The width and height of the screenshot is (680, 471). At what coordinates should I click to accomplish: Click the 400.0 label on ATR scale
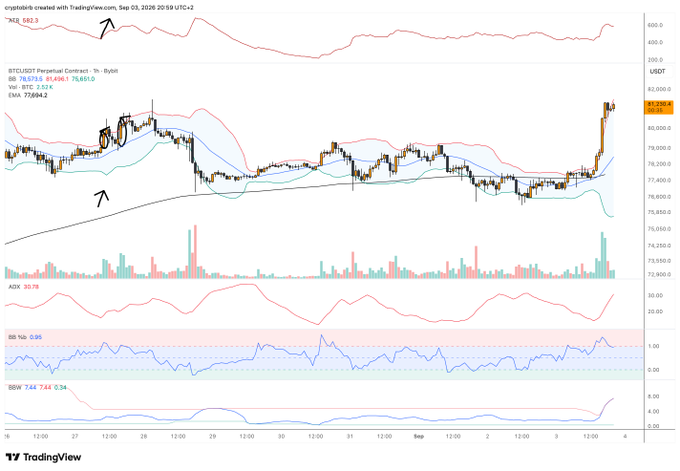point(655,43)
